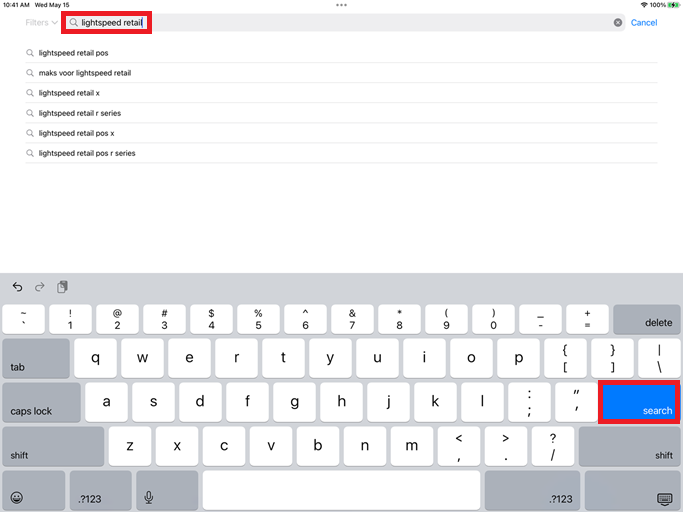Viewport: 683px width, 512px height.
Task: Tap the three-dot multitasking icon at top
Action: 342,5
